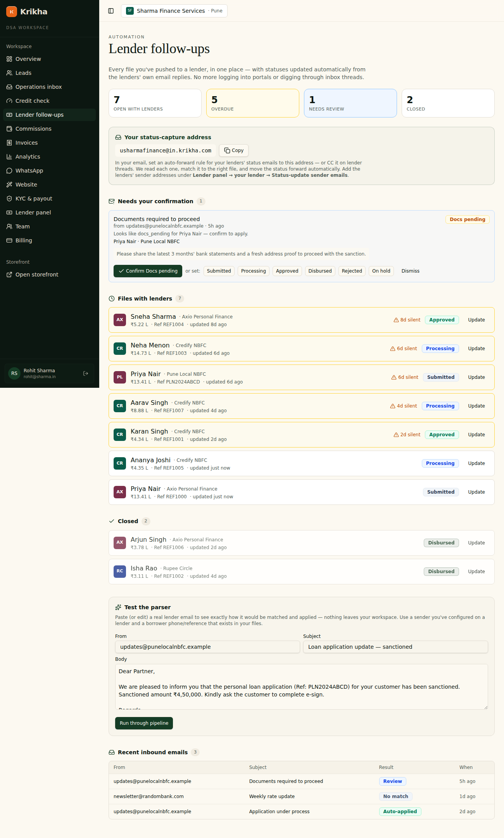Click the usharmafinance@in.krikha.com address text
The width and height of the screenshot is (504, 838).
point(166,150)
